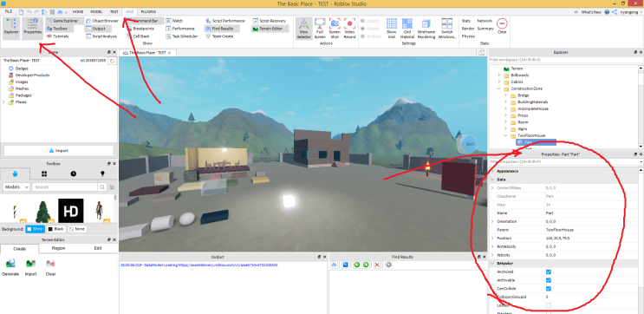Image resolution: width=644 pixels, height=314 pixels.
Task: Open the Performance window
Action: click(180, 29)
